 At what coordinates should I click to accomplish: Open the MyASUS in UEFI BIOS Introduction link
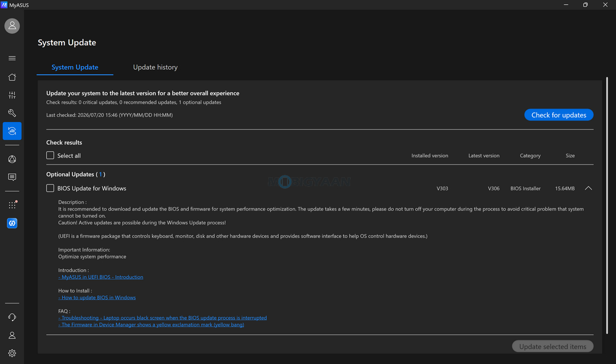[101, 277]
